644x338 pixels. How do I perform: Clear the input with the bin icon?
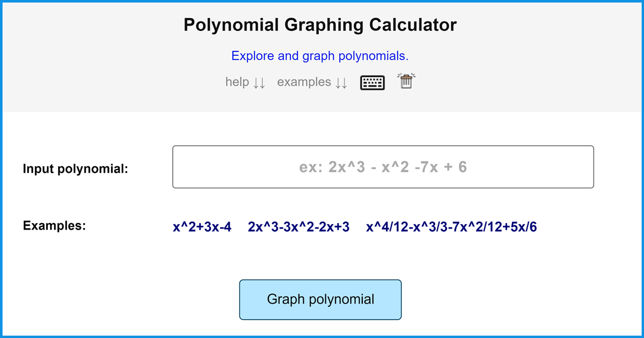pyautogui.click(x=406, y=82)
